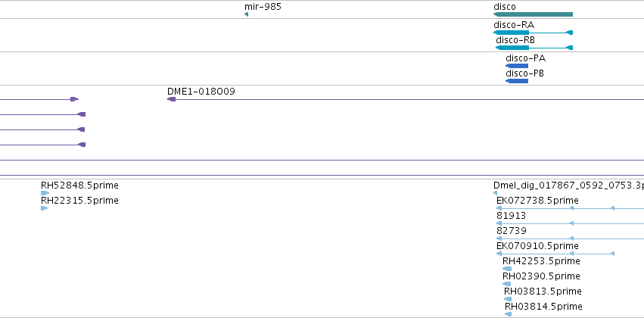Click the mir-985 gene arrow glyph

tap(246, 14)
